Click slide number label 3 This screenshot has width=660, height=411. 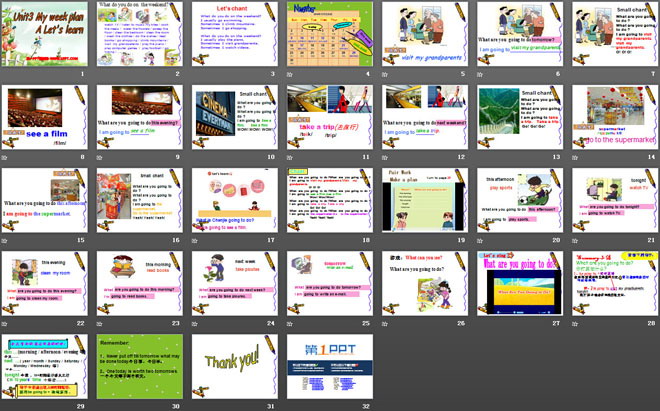(x=273, y=74)
